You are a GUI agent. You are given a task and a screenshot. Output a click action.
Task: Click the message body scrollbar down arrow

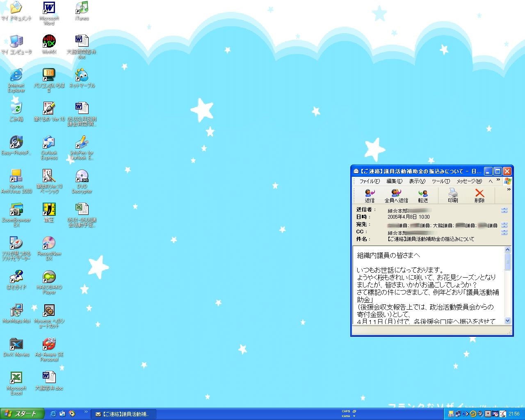pyautogui.click(x=507, y=321)
